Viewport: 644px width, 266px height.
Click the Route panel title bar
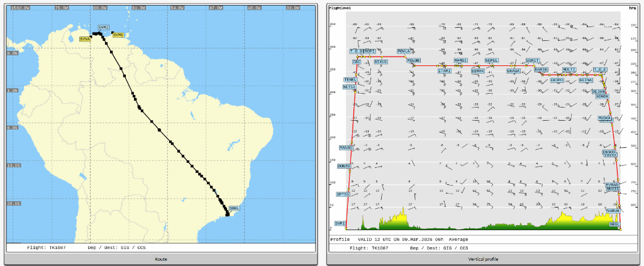click(161, 258)
